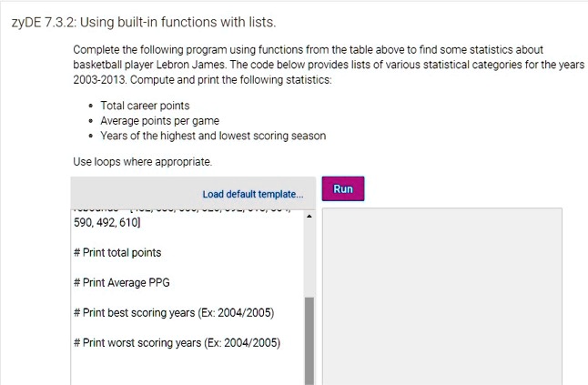Click the 'Complete the following program' instruction paragraph
This screenshot has height=385, width=588.
click(x=329, y=65)
